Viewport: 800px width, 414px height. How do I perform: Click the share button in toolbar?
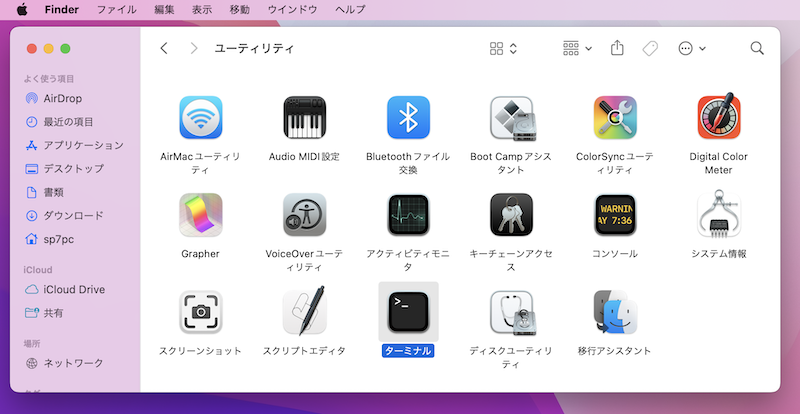tap(617, 48)
